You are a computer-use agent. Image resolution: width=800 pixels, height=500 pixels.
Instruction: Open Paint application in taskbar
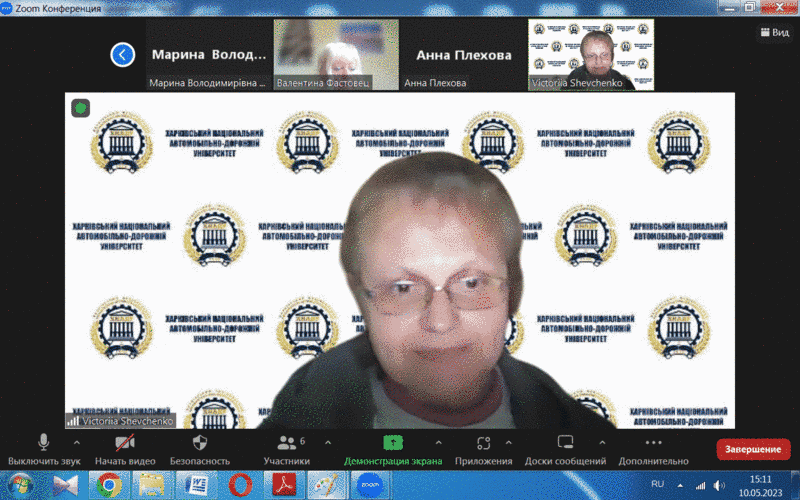pyautogui.click(x=327, y=485)
